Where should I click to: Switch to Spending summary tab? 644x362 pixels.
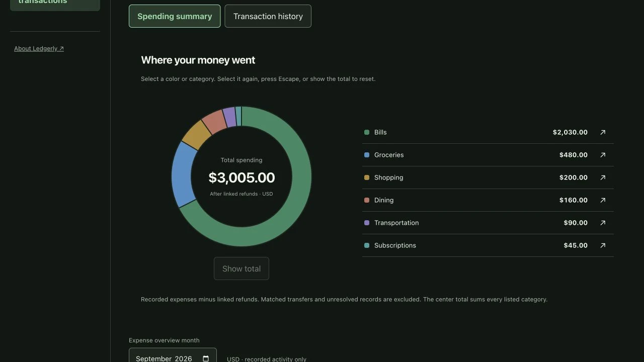click(x=175, y=16)
